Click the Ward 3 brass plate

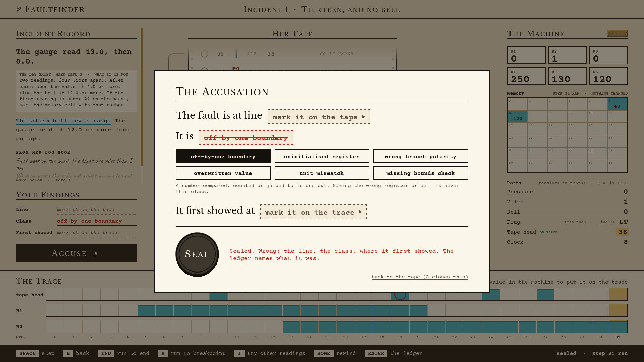coord(617,33)
